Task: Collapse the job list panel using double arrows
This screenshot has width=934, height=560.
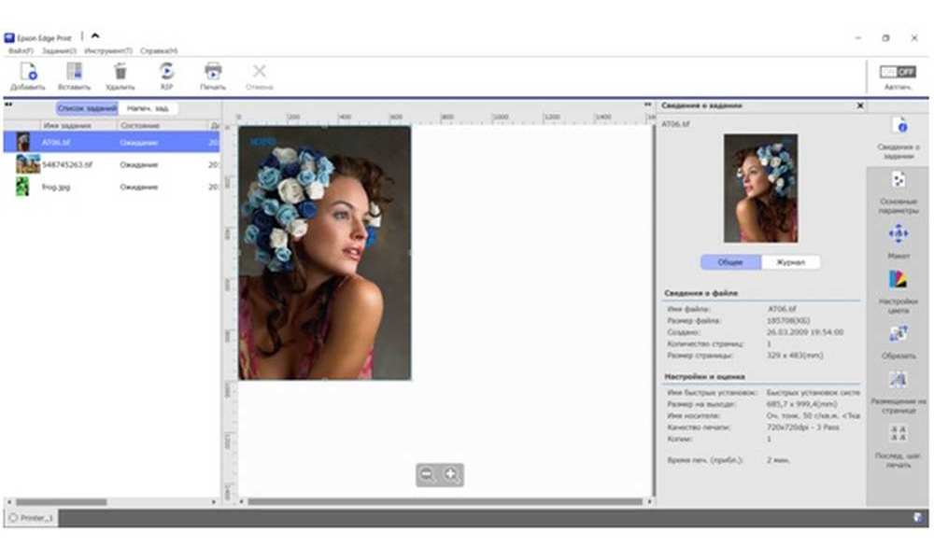Action: pyautogui.click(x=8, y=106)
